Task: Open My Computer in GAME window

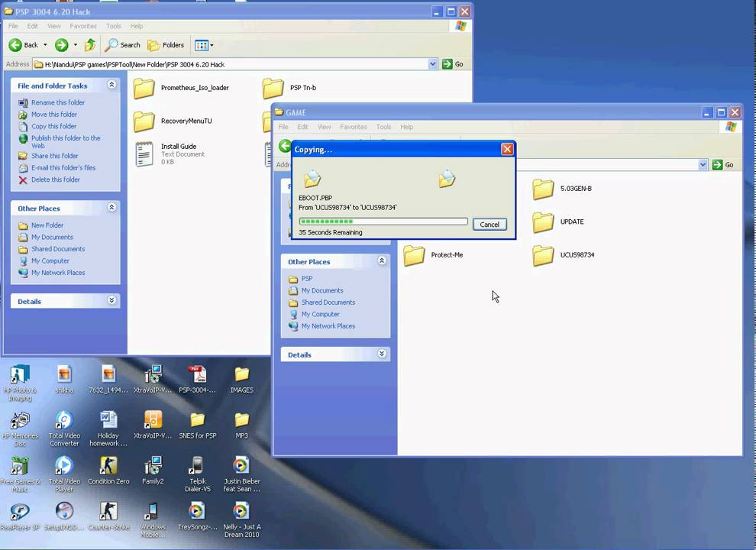Action: pyautogui.click(x=320, y=314)
